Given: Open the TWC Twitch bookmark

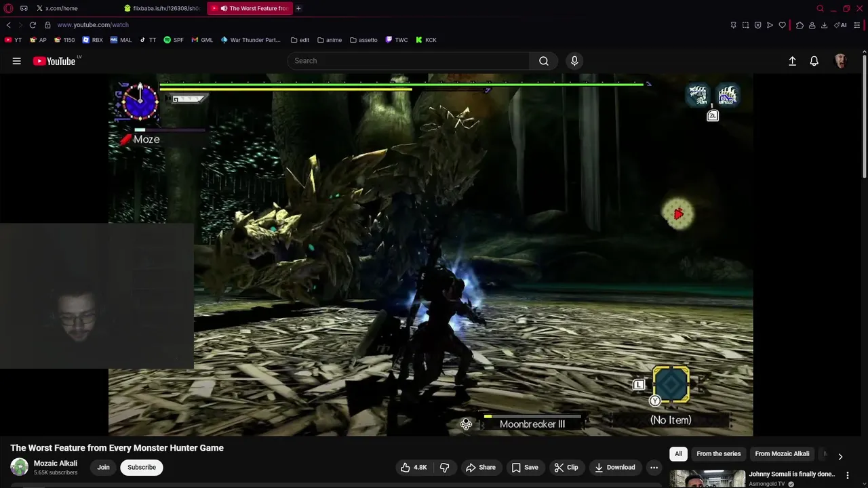Looking at the screenshot, I should click(397, 40).
